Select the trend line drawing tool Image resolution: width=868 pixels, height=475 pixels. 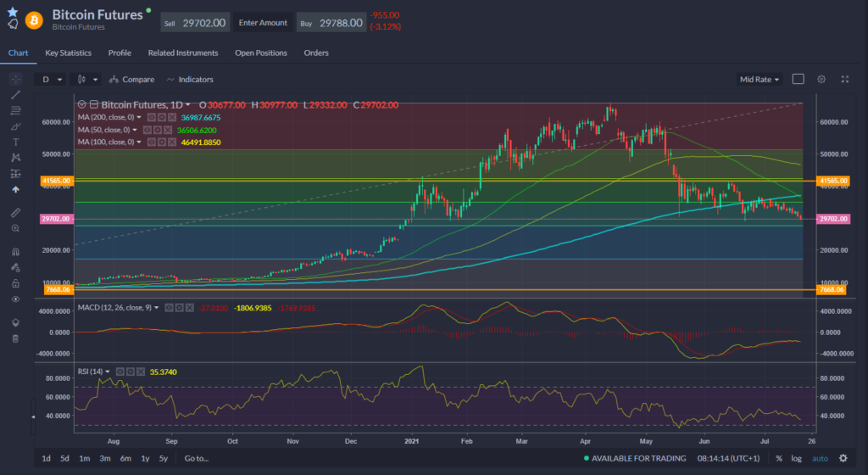[15, 94]
